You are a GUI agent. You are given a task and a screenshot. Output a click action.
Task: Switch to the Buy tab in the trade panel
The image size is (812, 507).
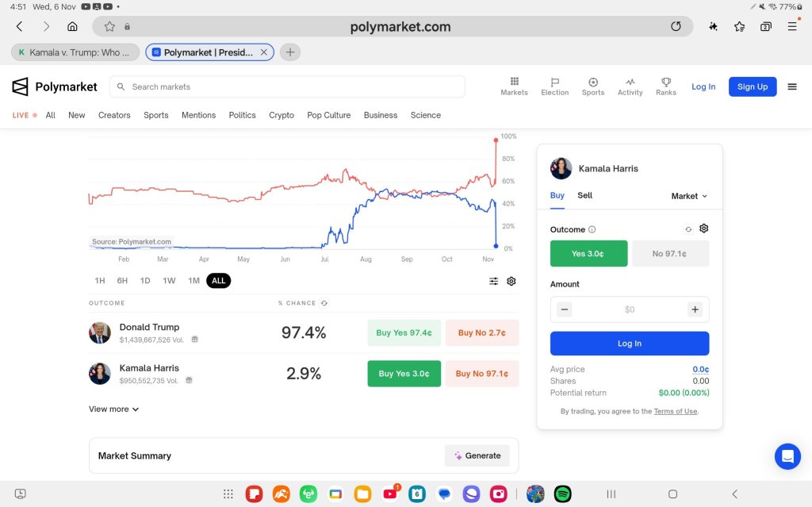557,195
